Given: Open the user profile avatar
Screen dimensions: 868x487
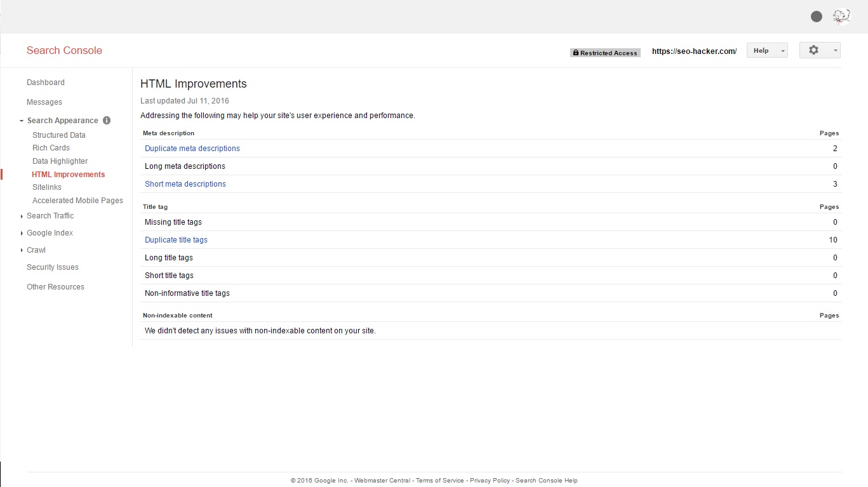Looking at the screenshot, I should 841,17.
